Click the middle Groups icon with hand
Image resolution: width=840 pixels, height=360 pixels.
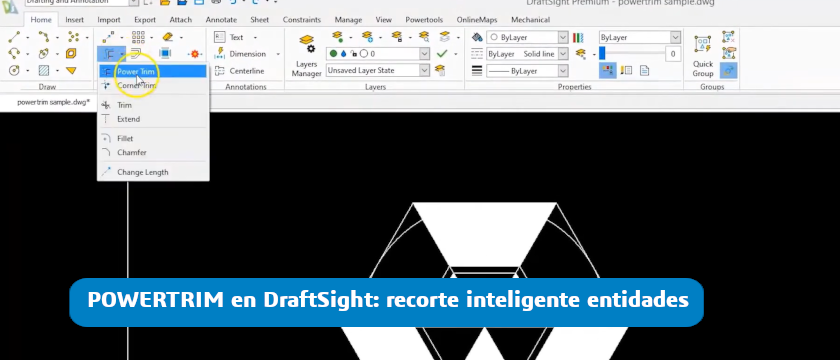[x=729, y=54]
